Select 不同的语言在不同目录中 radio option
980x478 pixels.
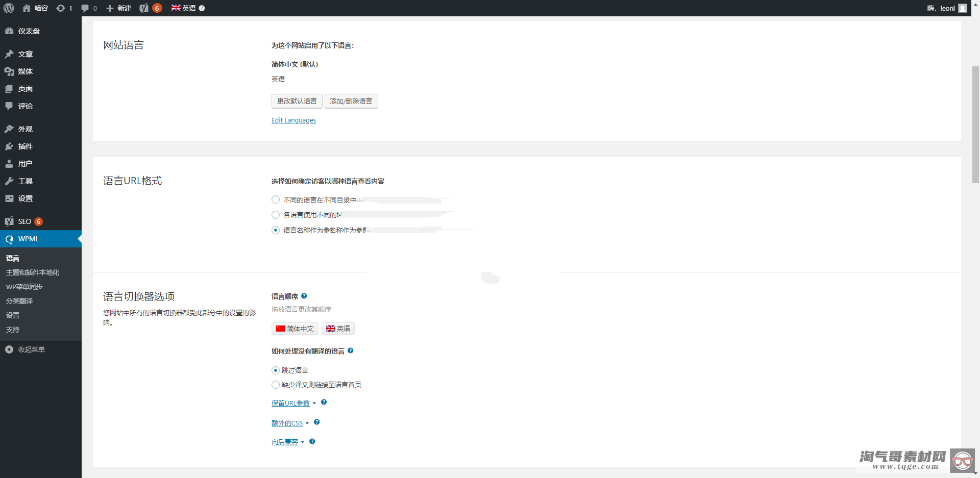coord(276,199)
